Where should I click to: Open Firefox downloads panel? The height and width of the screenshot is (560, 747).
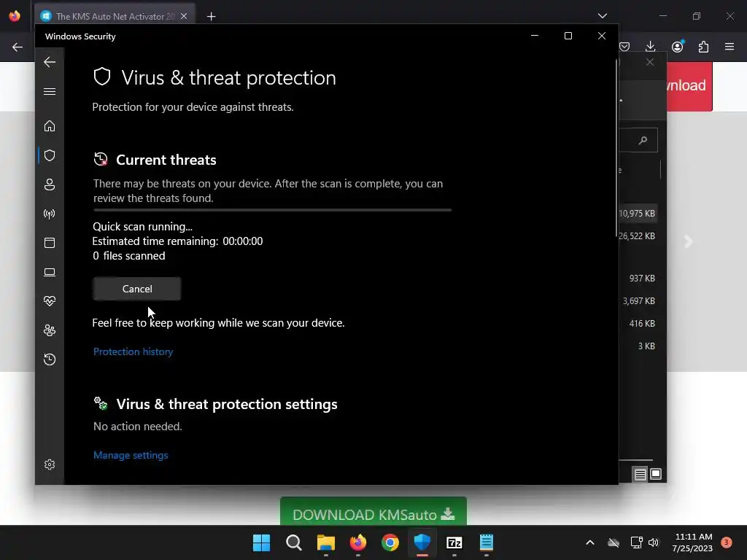[650, 47]
